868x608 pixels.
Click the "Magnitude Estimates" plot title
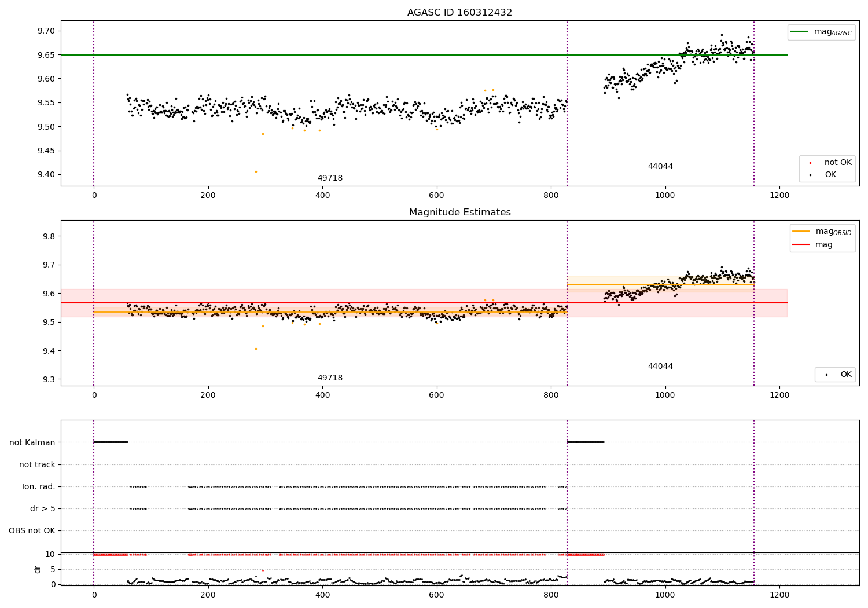[x=459, y=213]
